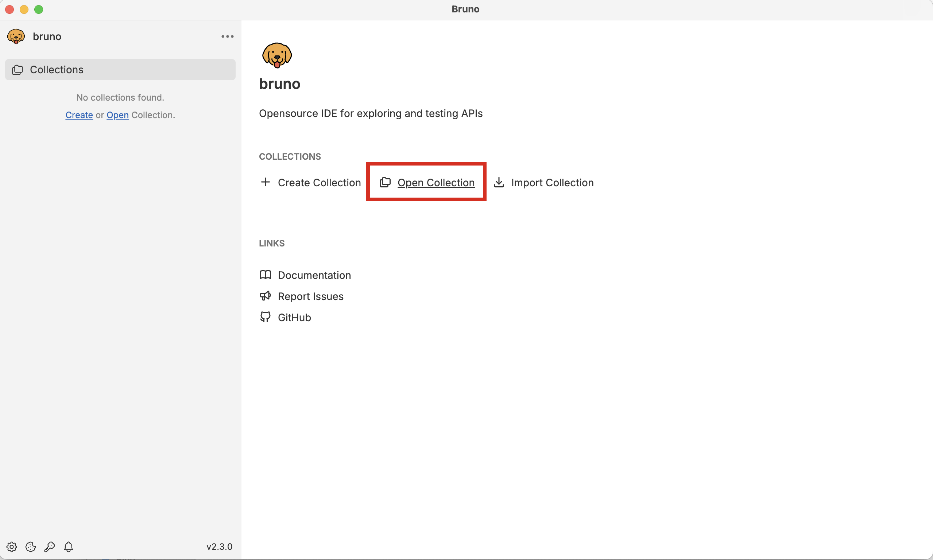Click the Open Collection link

coord(436,183)
